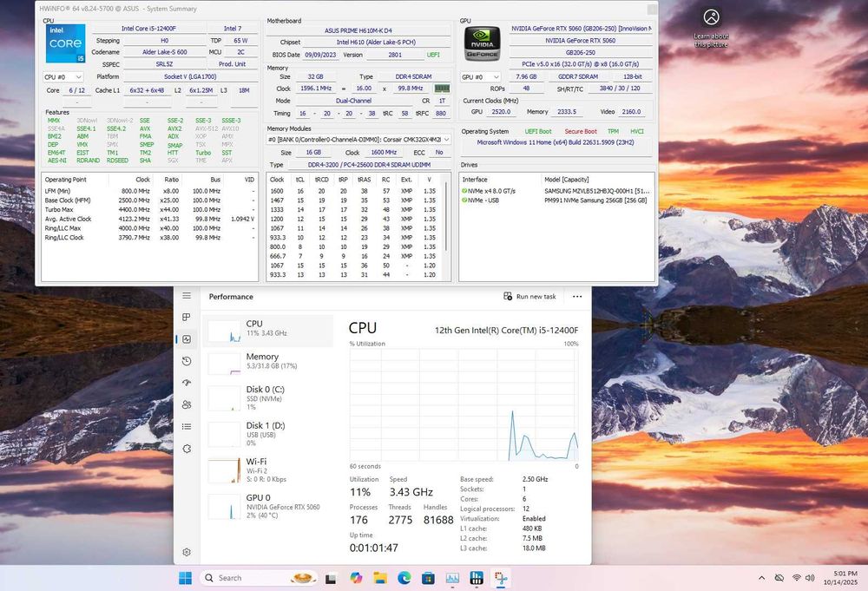Open the Windows Start menu
Image resolution: width=868 pixels, height=591 pixels.
[186, 578]
